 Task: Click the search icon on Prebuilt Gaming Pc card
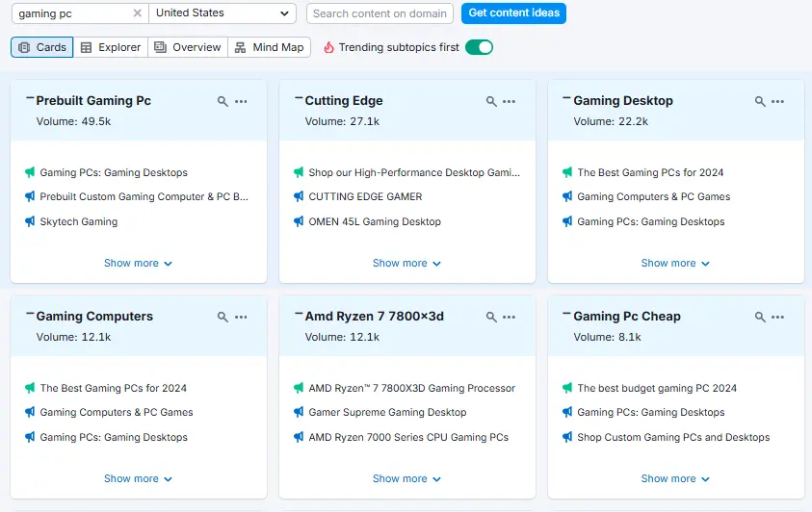tap(223, 101)
